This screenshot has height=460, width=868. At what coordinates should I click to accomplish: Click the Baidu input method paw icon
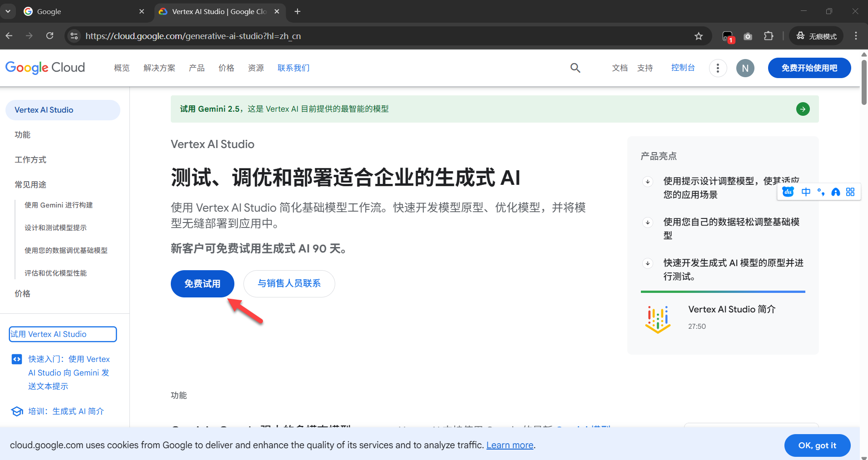(788, 192)
